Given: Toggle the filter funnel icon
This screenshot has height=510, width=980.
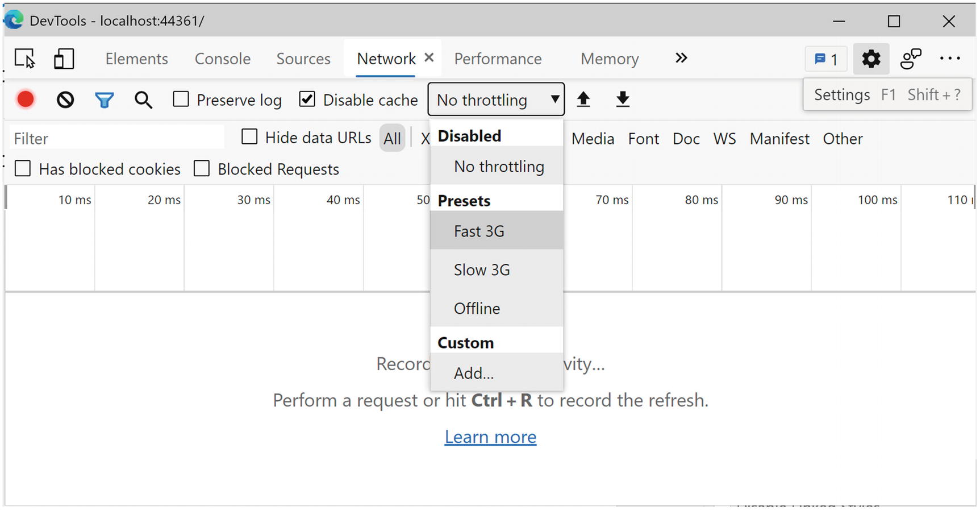Looking at the screenshot, I should (x=104, y=100).
